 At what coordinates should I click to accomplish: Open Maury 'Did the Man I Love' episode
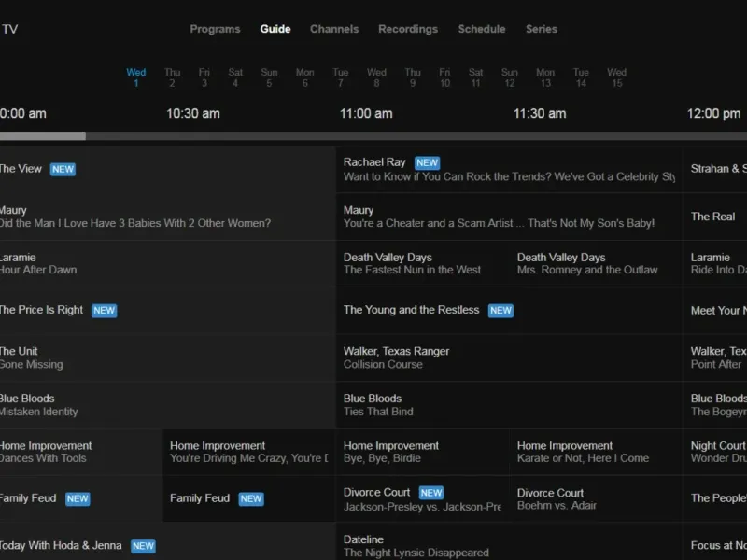tap(167, 217)
